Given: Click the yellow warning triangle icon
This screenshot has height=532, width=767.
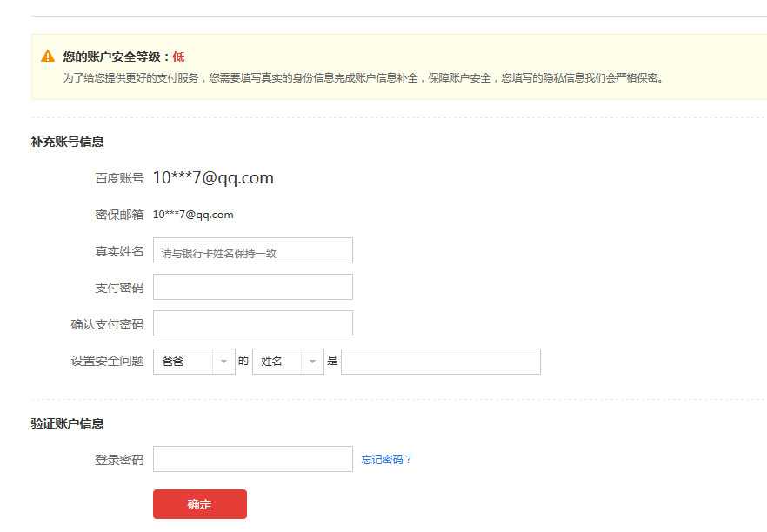Looking at the screenshot, I should pos(46,55).
